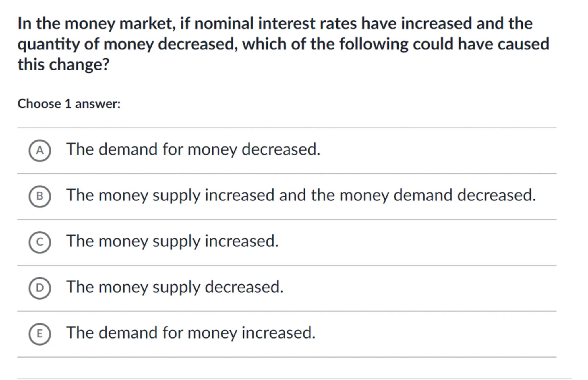Click answer text starting "The money supply increased and"
588x380 pixels.
[301, 195]
